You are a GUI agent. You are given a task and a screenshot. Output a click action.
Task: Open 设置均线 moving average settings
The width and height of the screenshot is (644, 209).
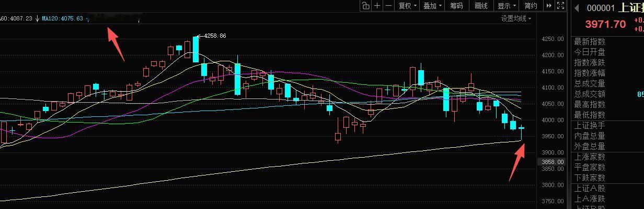pyautogui.click(x=516, y=18)
